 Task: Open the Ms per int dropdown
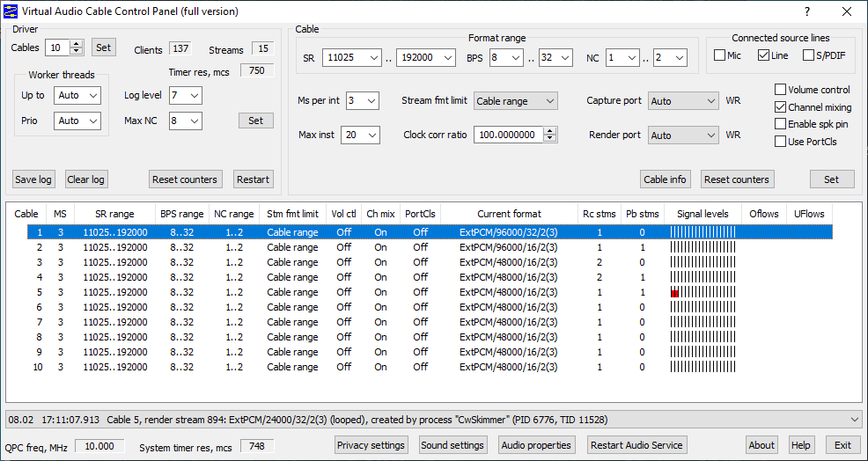(x=363, y=100)
